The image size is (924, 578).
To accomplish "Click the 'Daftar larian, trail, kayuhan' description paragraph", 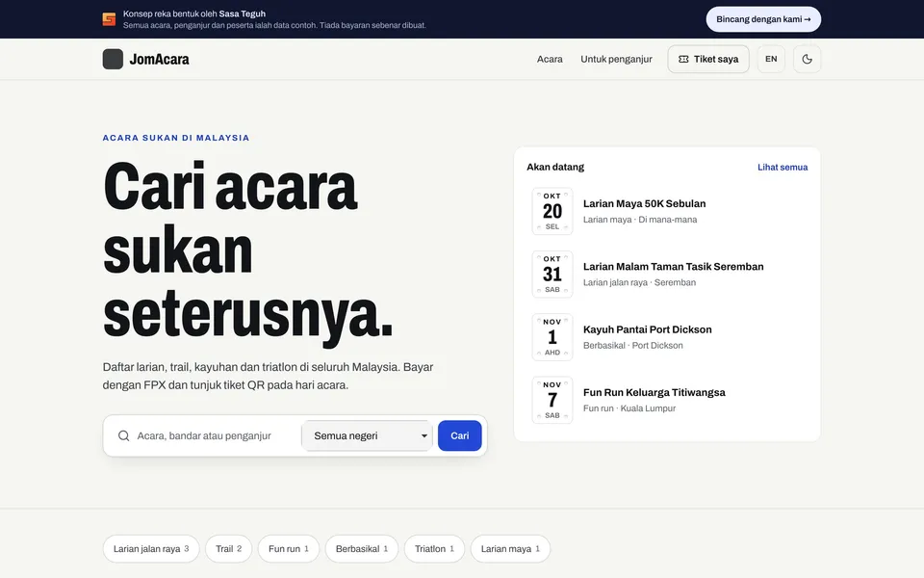I will coord(269,377).
